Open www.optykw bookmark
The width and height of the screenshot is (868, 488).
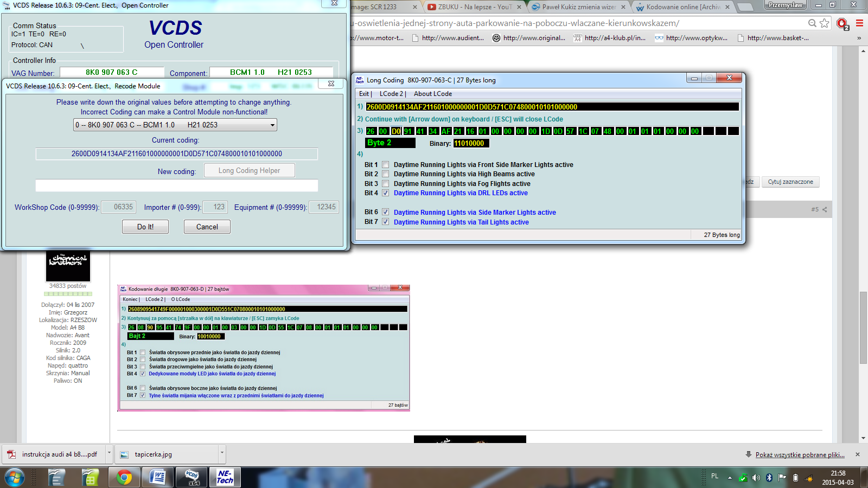pyautogui.click(x=692, y=38)
